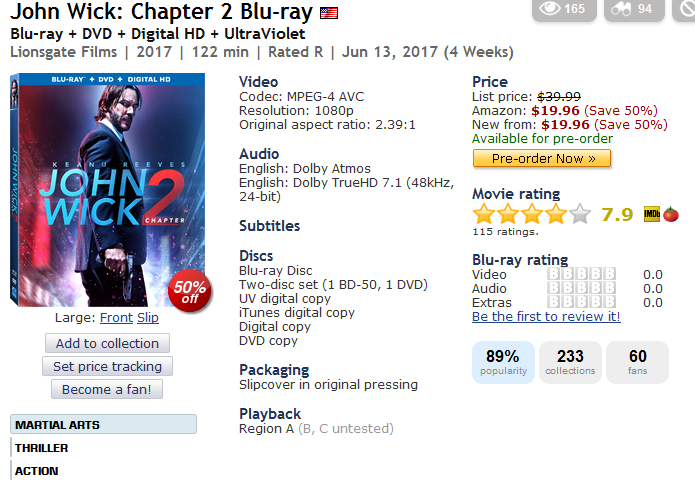Click 'Be the first to review it!' link
Screen dimensions: 695x485
click(546, 317)
